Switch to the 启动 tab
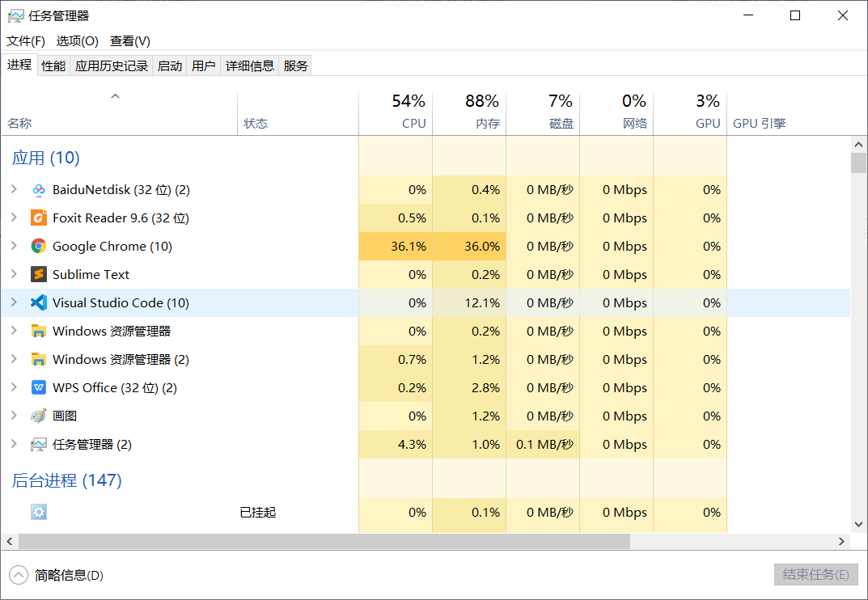Image resolution: width=868 pixels, height=600 pixels. tap(170, 65)
